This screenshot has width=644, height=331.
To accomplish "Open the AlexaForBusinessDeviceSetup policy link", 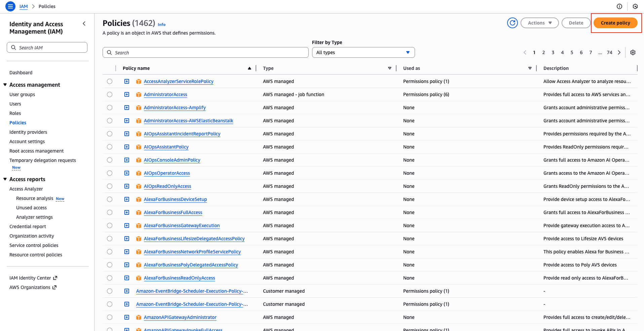I will 175,199.
